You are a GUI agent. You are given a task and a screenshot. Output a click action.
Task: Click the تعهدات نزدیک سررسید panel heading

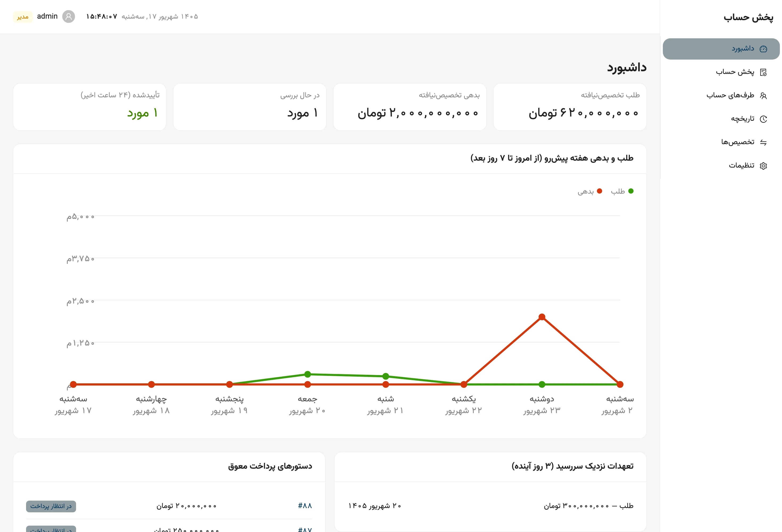pos(572,466)
